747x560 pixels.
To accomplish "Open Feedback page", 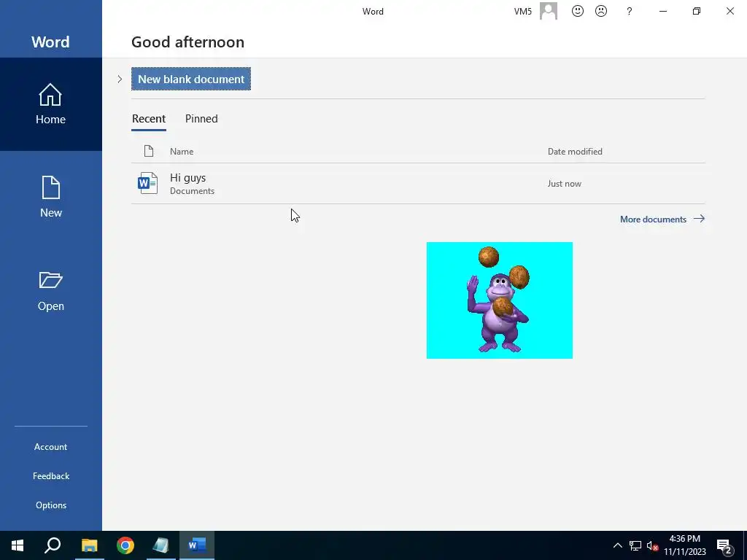I will coord(50,475).
